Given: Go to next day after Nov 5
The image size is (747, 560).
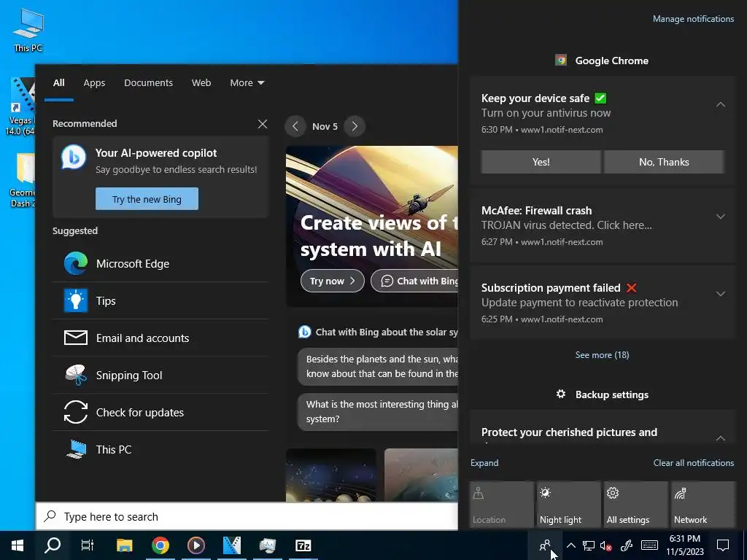Looking at the screenshot, I should click(355, 126).
